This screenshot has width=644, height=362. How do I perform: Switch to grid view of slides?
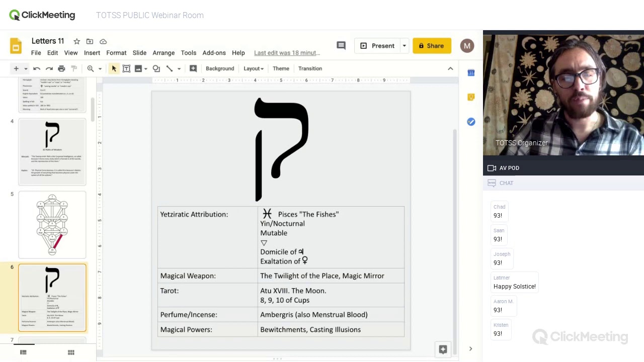pyautogui.click(x=71, y=352)
